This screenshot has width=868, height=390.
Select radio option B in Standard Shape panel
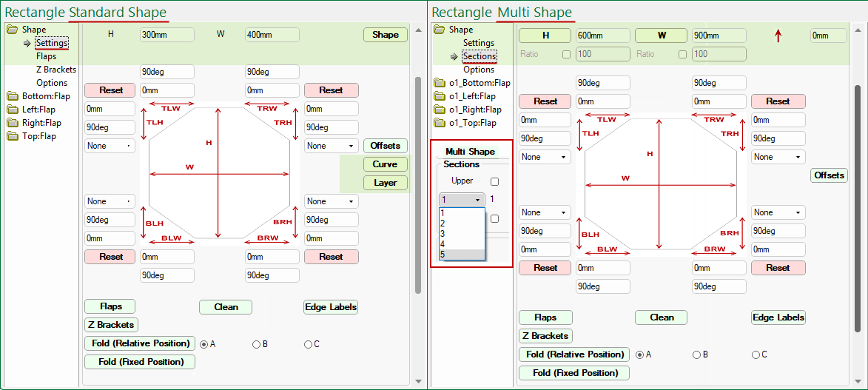(256, 344)
